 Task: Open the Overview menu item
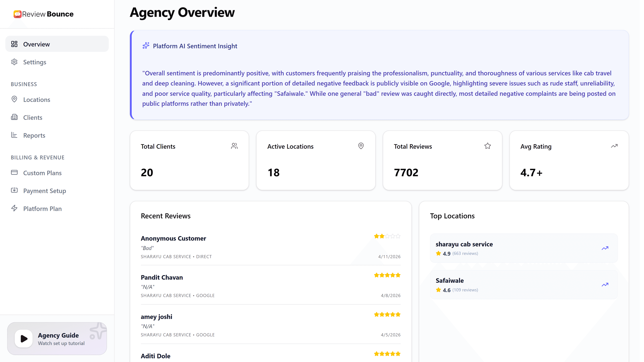coord(57,44)
